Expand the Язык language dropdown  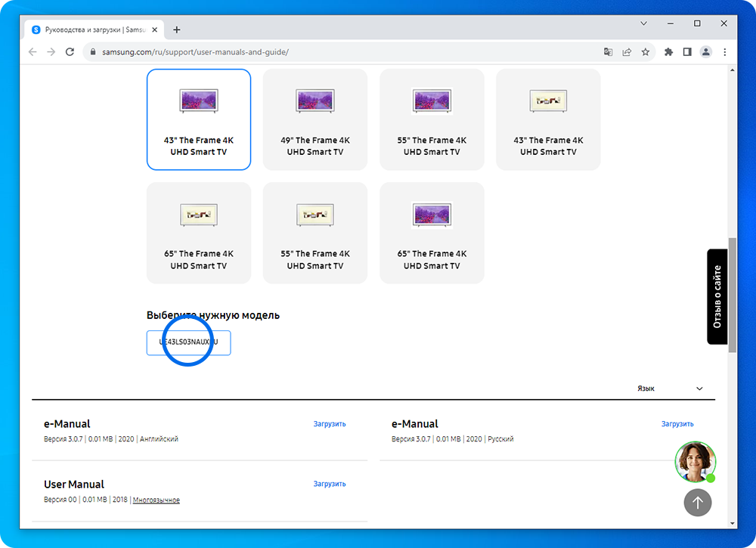click(670, 389)
